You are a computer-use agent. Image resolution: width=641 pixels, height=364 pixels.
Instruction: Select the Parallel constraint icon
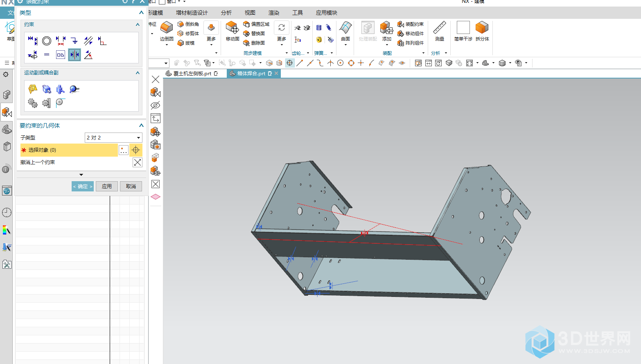pos(88,41)
